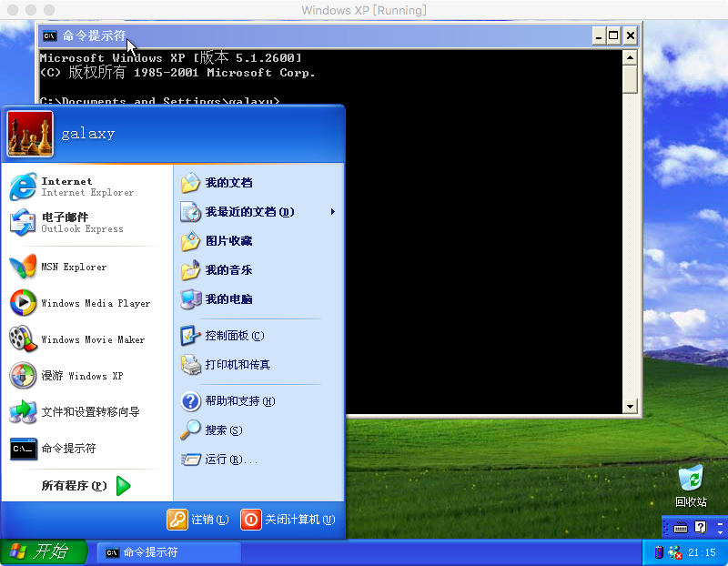
Task: Open 控制面板 icon
Action: 190,336
